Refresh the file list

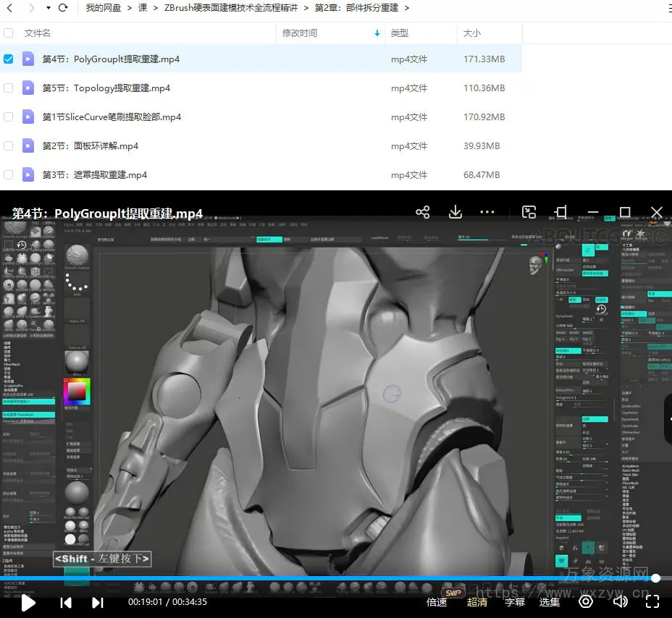pos(63,8)
